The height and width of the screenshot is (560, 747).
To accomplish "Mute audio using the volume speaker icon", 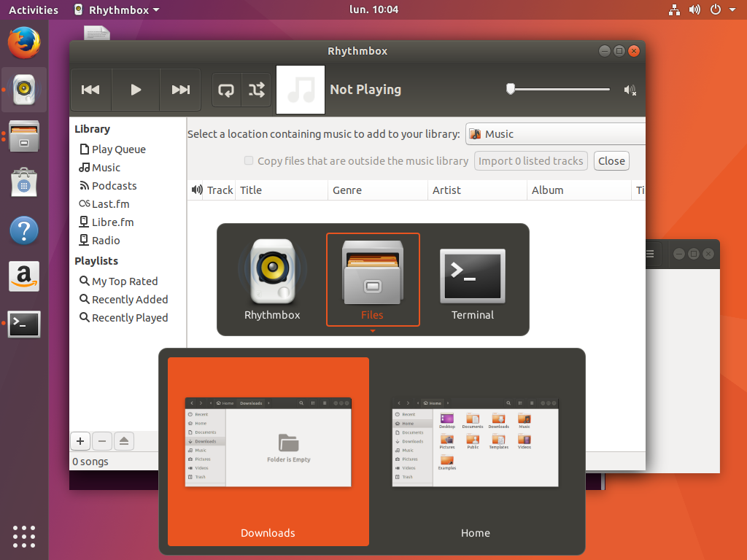I will [x=630, y=90].
